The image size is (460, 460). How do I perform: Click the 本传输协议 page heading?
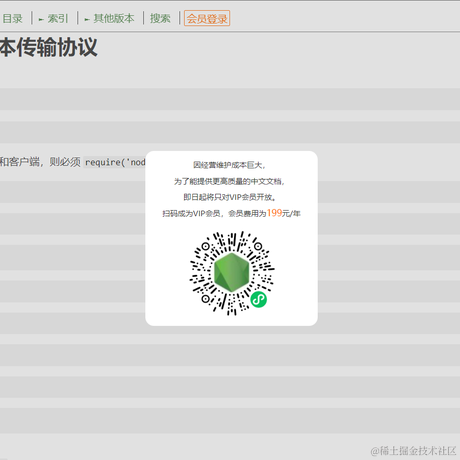point(49,47)
